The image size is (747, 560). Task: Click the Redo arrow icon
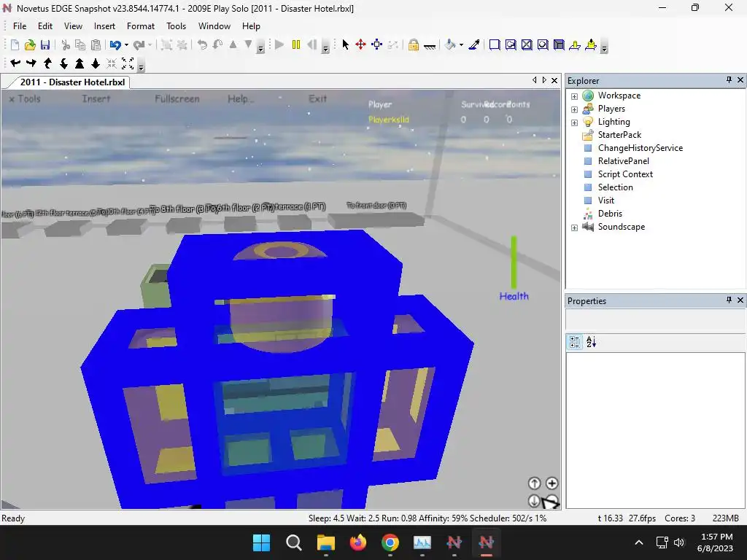click(x=139, y=44)
